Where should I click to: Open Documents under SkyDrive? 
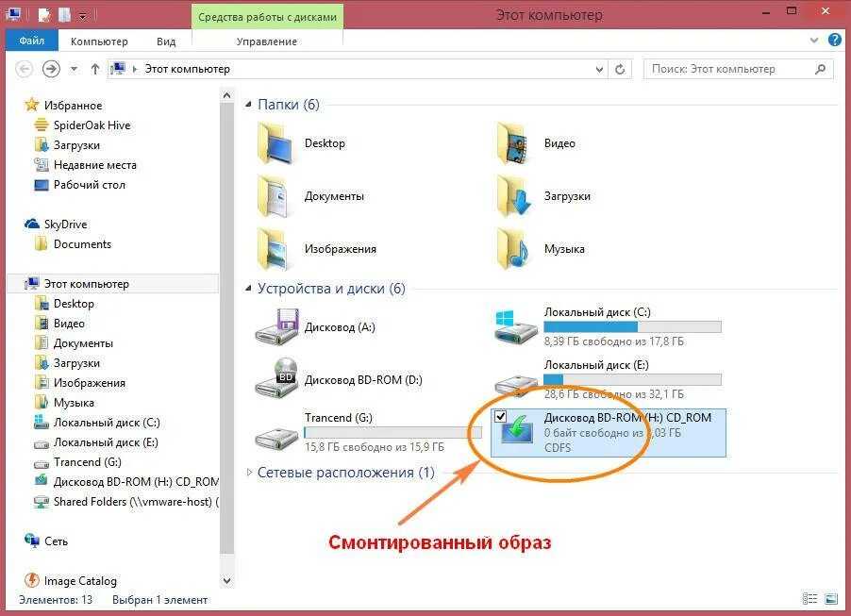click(82, 243)
